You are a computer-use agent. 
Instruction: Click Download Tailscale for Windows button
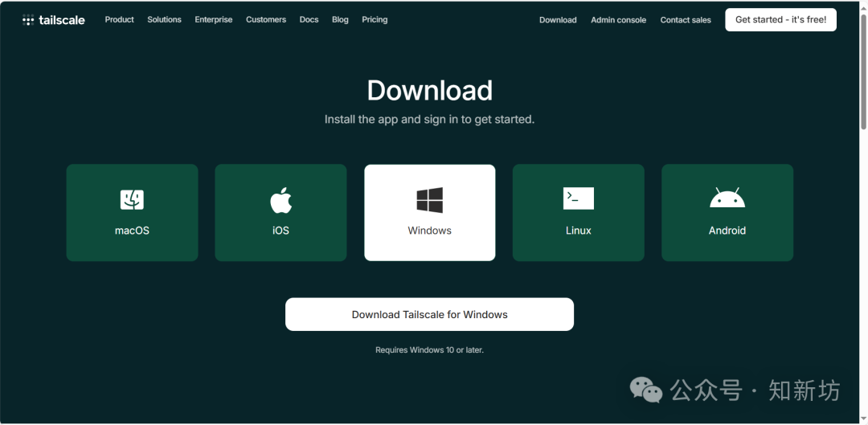(429, 315)
